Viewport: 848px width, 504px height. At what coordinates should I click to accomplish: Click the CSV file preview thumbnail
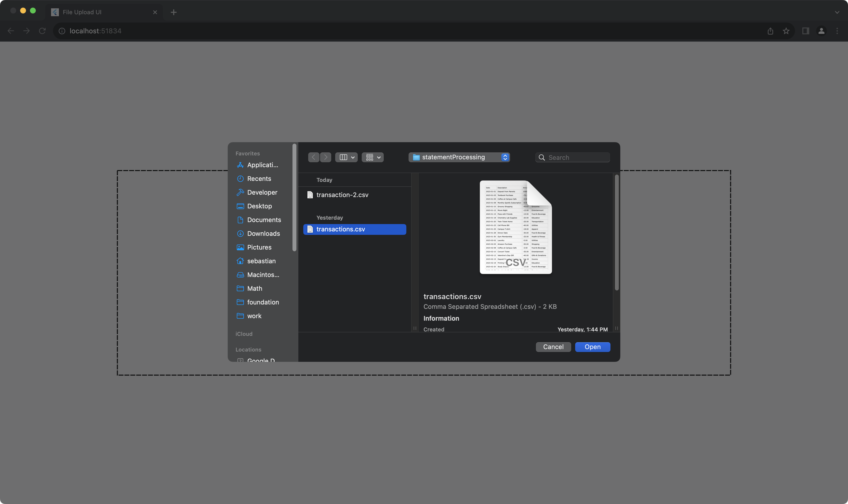tap(516, 227)
